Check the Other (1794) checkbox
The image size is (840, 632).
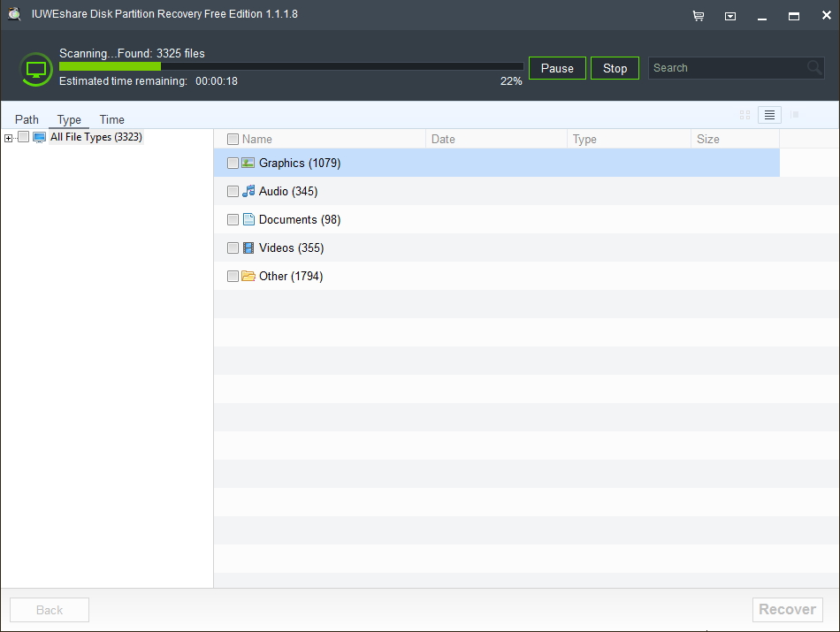[233, 276]
